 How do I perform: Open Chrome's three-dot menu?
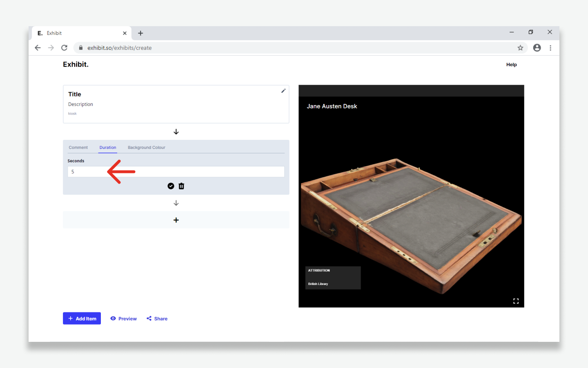point(550,48)
